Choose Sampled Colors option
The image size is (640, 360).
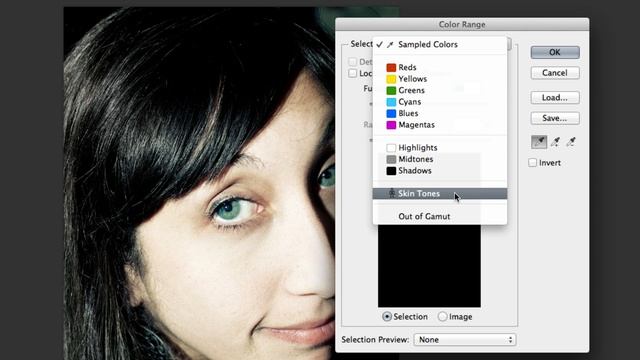[x=440, y=44]
